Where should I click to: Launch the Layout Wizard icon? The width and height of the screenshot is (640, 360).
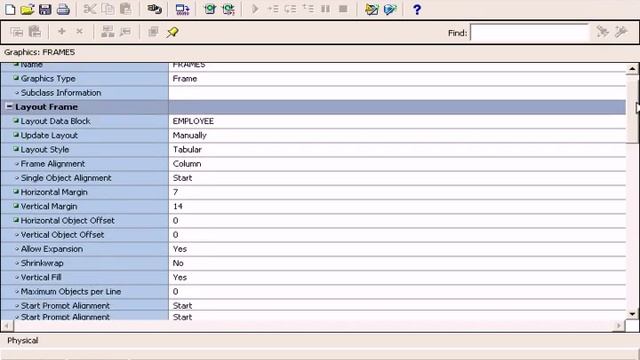[x=390, y=9]
